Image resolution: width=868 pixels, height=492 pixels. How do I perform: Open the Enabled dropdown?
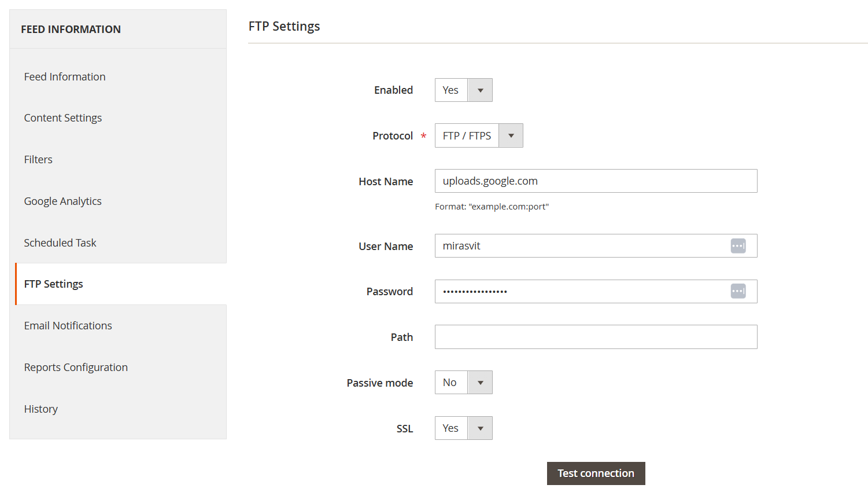(463, 90)
